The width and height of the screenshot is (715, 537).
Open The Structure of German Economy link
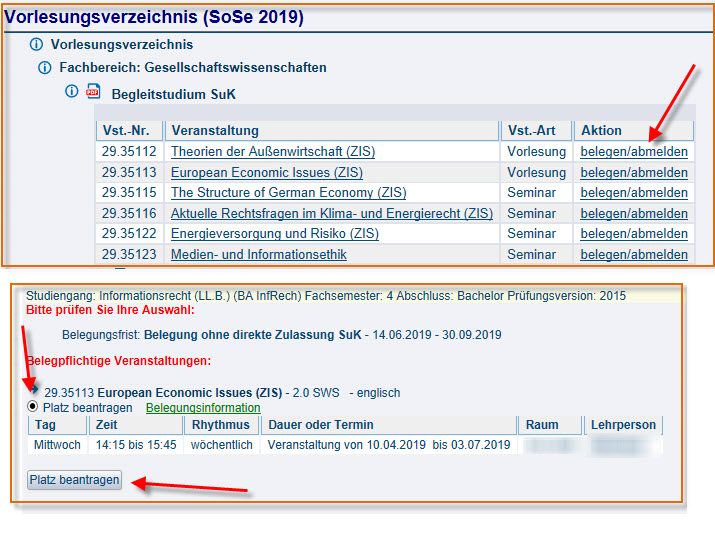pyautogui.click(x=288, y=192)
